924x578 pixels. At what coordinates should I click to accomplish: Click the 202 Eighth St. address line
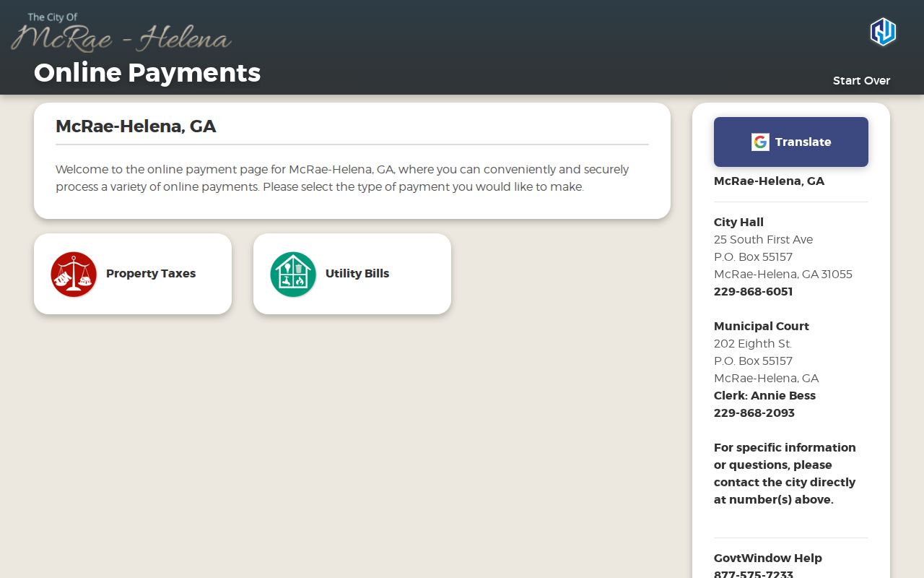pos(753,343)
